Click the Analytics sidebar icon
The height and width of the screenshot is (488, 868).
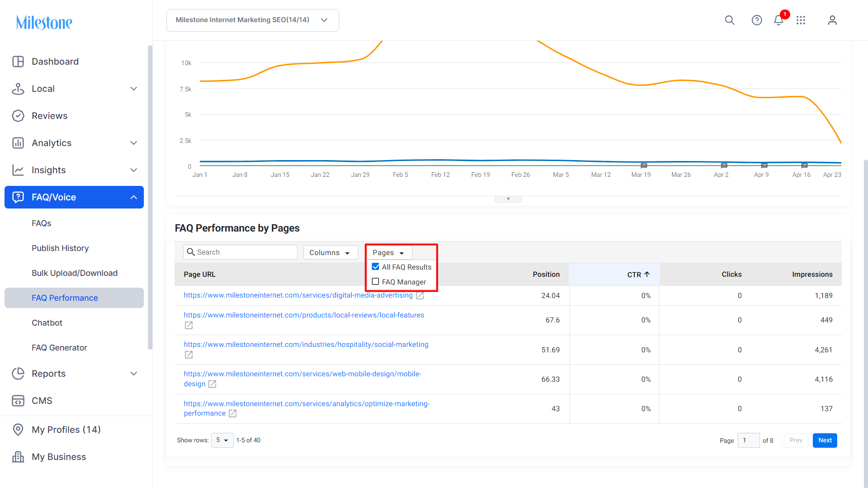coord(18,143)
